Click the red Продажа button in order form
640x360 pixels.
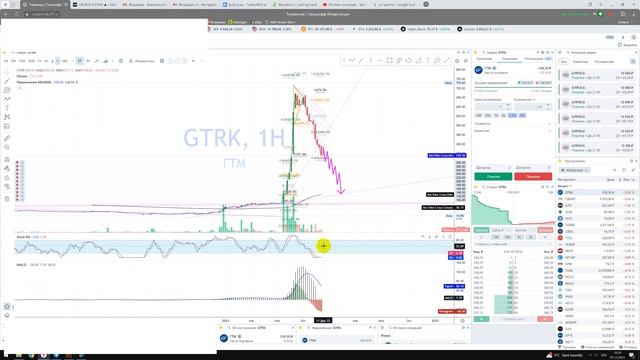point(533,176)
